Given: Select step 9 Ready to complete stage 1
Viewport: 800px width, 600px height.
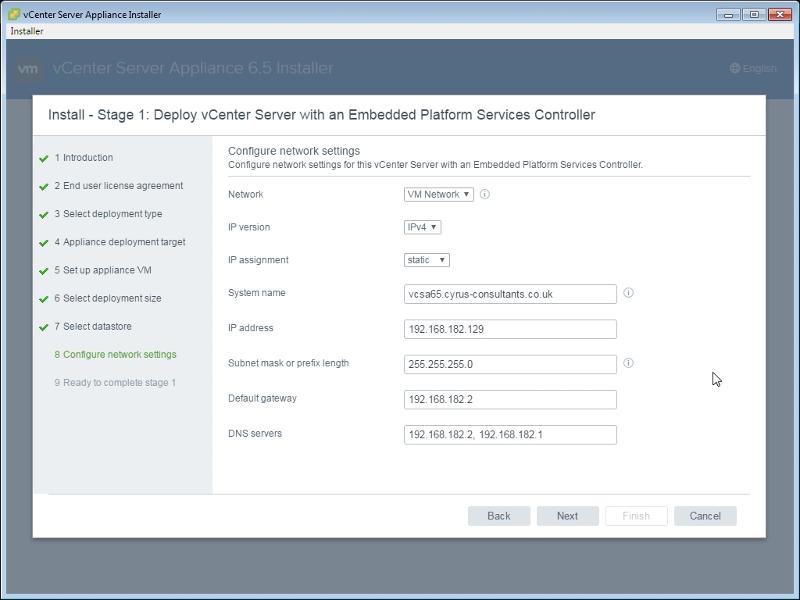Looking at the screenshot, I should click(x=115, y=382).
